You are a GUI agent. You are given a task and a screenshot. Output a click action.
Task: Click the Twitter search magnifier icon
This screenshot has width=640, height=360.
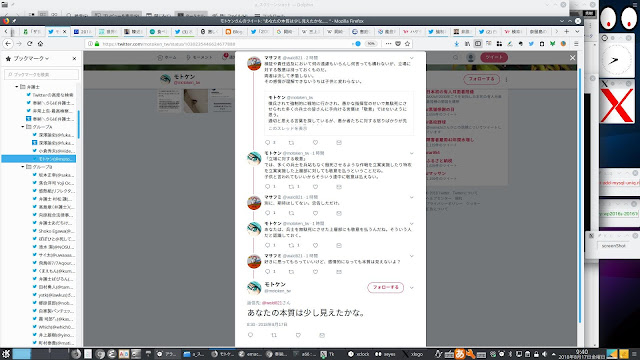[456, 58]
